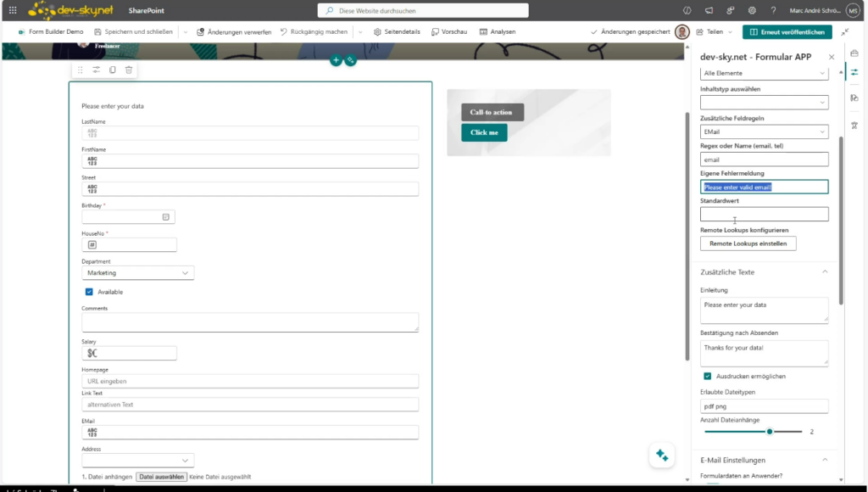The image size is (868, 492).
Task: Click the fourth right rail panel icon
Action: point(854,126)
